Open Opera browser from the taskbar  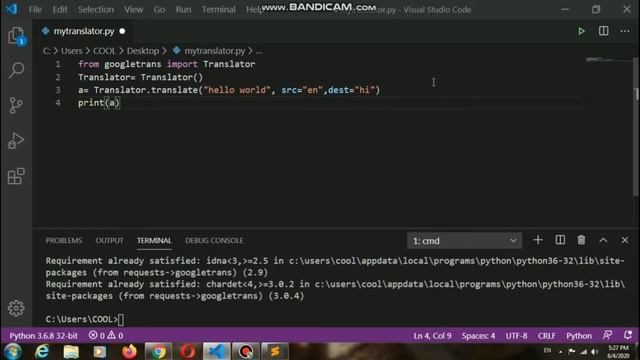tap(188, 351)
